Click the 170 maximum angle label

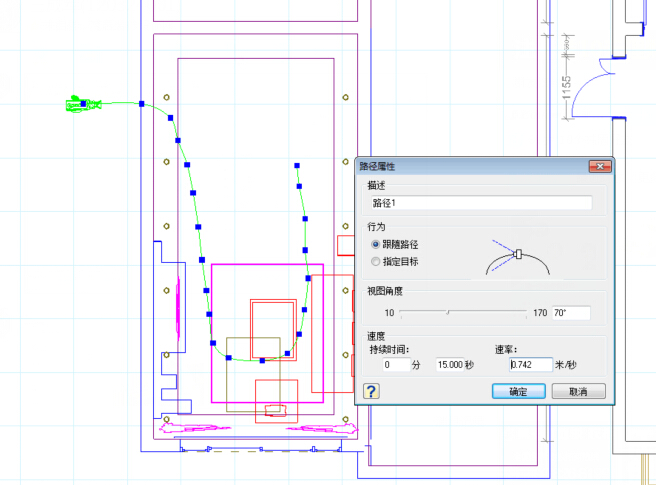click(x=540, y=313)
